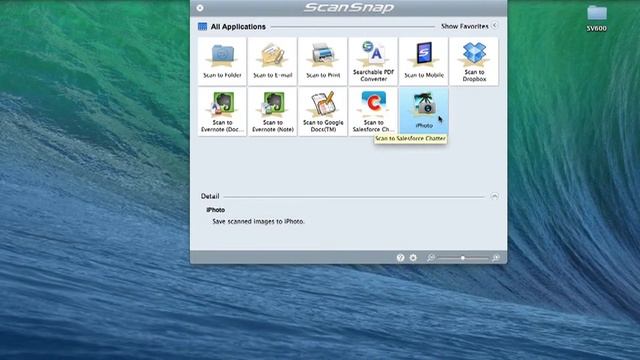Select the SV600 desktop folder
The image size is (640, 360).
[x=597, y=18]
